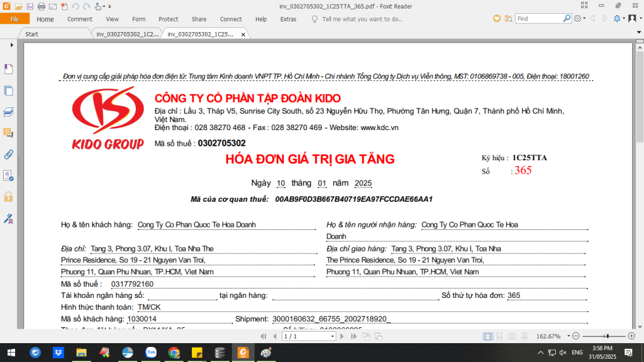This screenshot has height=362, width=644.
Task: Go to the last page button
Action: [x=353, y=336]
